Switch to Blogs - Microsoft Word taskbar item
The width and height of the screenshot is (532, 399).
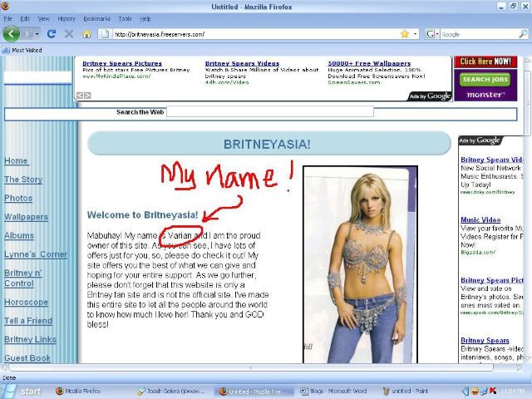tap(334, 392)
